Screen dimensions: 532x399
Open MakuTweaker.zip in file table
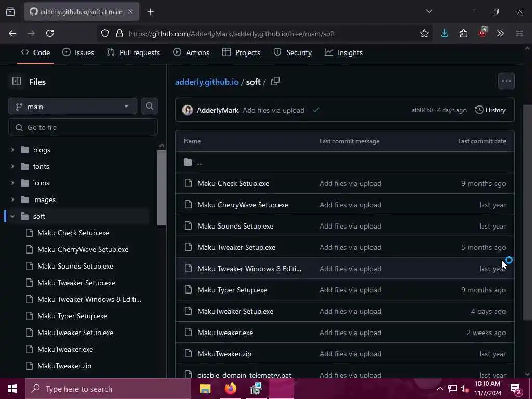(x=224, y=354)
